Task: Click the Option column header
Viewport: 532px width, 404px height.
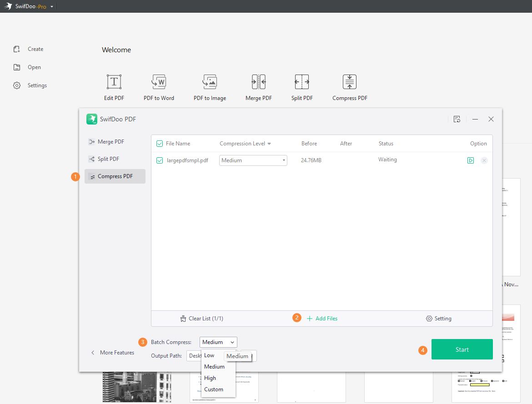Action: 478,144
